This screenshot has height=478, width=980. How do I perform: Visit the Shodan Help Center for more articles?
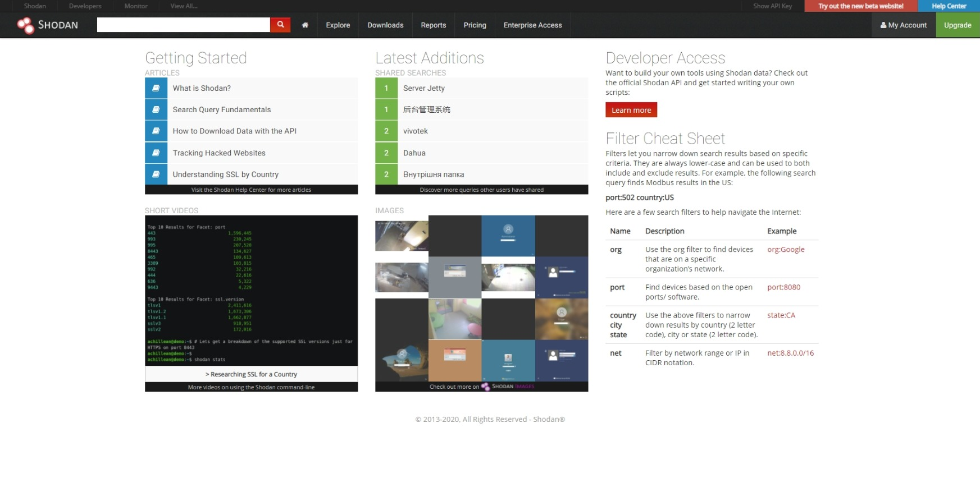coord(251,190)
